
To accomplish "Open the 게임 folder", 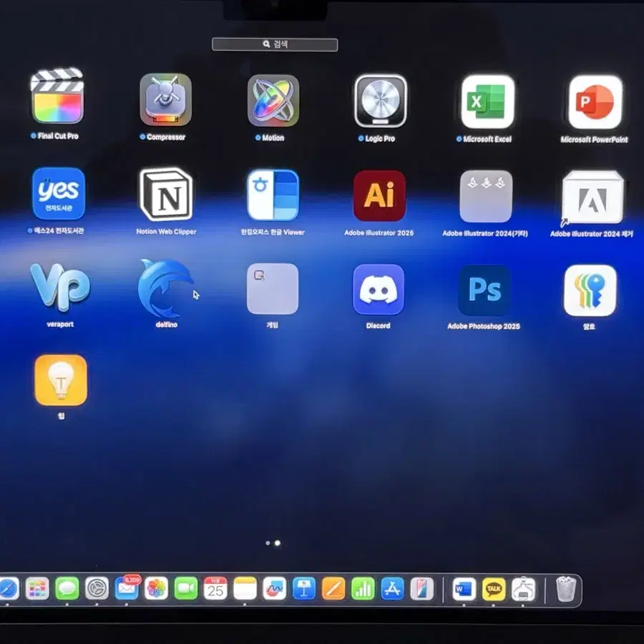I will [273, 289].
